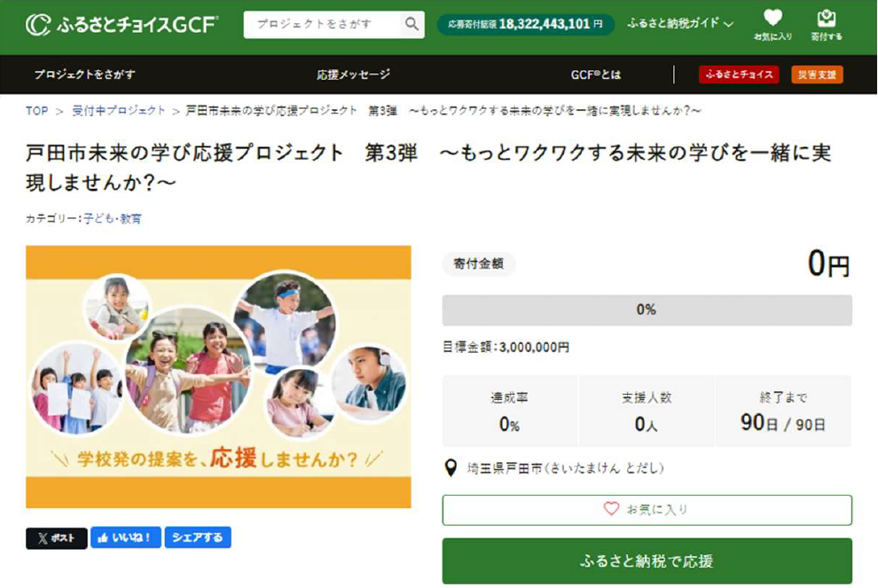Expand the ふるさと納税ガイド dropdown
This screenshot has width=878, height=588.
[x=679, y=24]
